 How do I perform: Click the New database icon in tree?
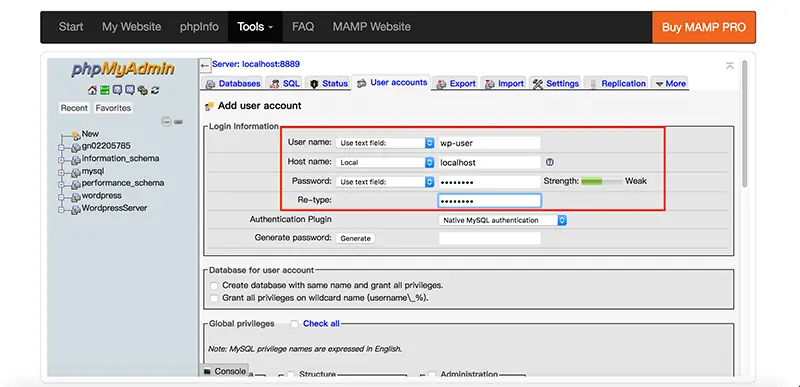pyautogui.click(x=76, y=135)
